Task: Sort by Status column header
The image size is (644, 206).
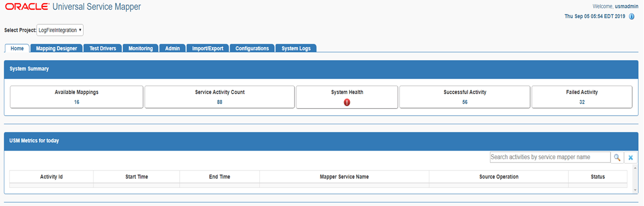Action: [x=598, y=176]
